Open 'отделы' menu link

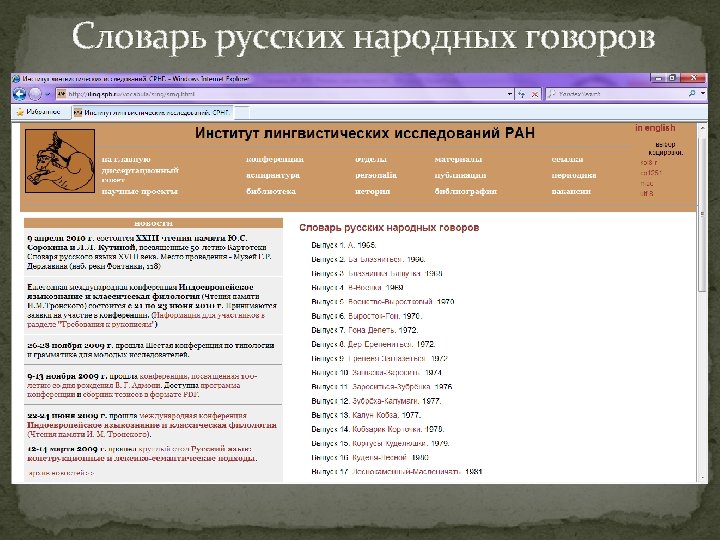click(371, 159)
